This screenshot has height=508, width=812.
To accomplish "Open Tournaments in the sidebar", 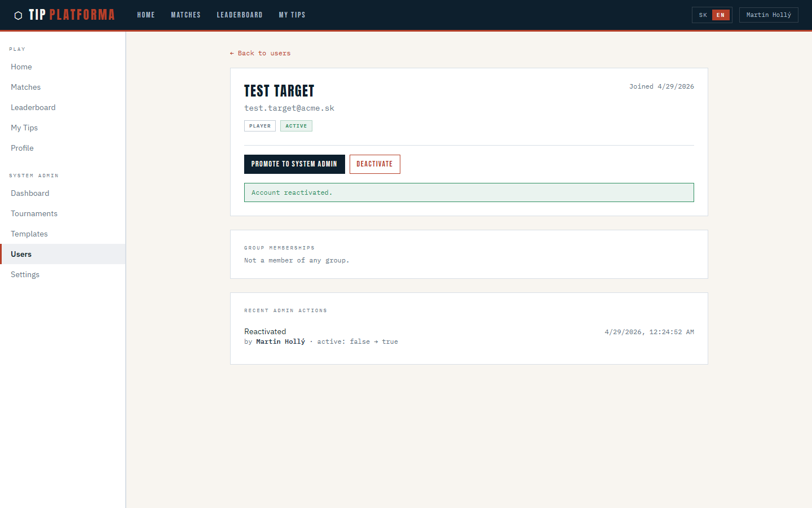I will 34,213.
